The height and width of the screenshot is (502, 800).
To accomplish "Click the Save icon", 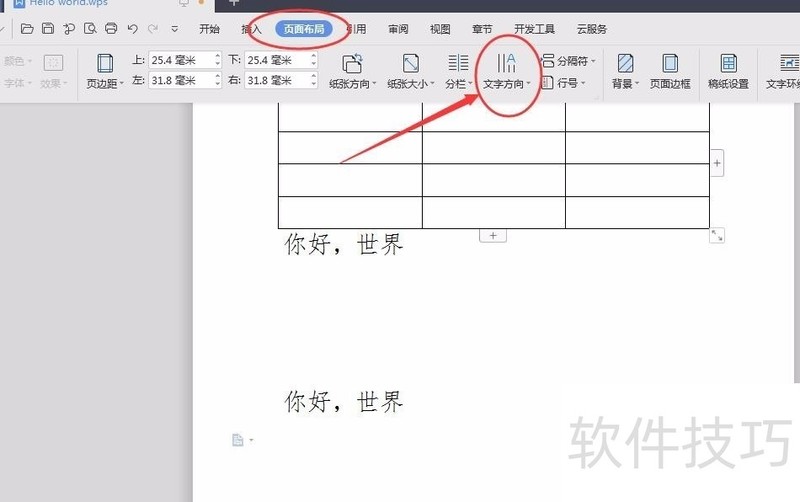I will pyautogui.click(x=48, y=29).
